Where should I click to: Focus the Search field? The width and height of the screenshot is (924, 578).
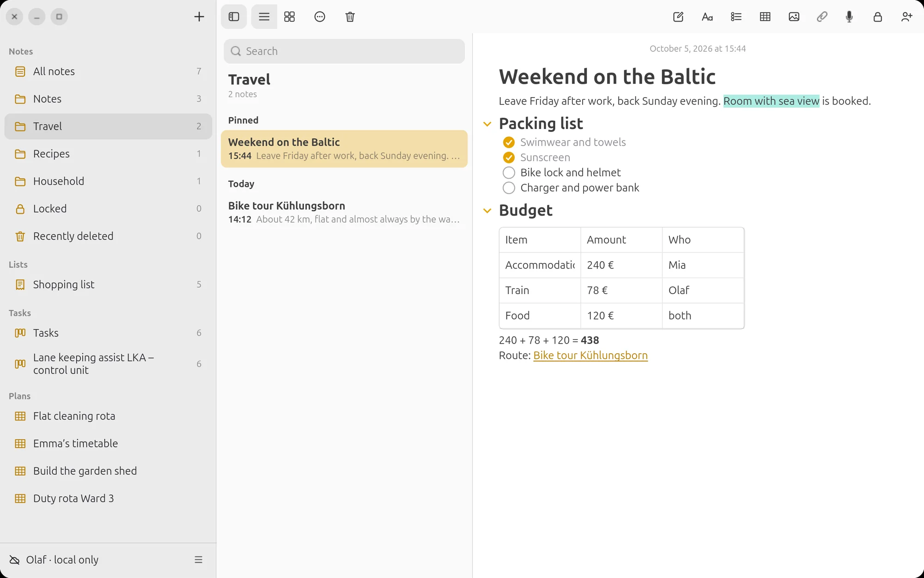click(x=344, y=51)
